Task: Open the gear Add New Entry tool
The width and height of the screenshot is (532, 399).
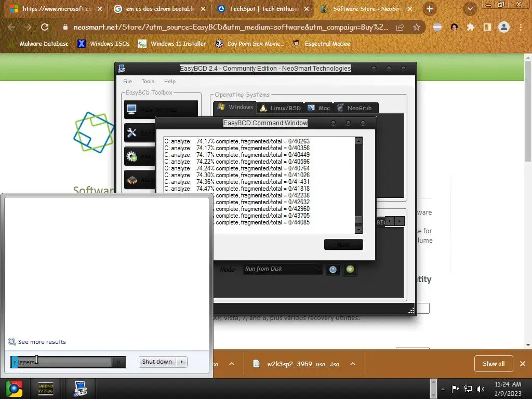Action: (x=140, y=156)
